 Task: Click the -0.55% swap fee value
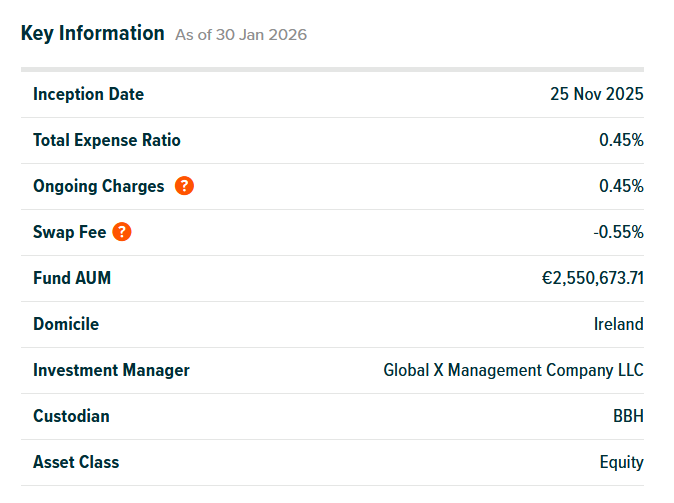[x=618, y=232]
